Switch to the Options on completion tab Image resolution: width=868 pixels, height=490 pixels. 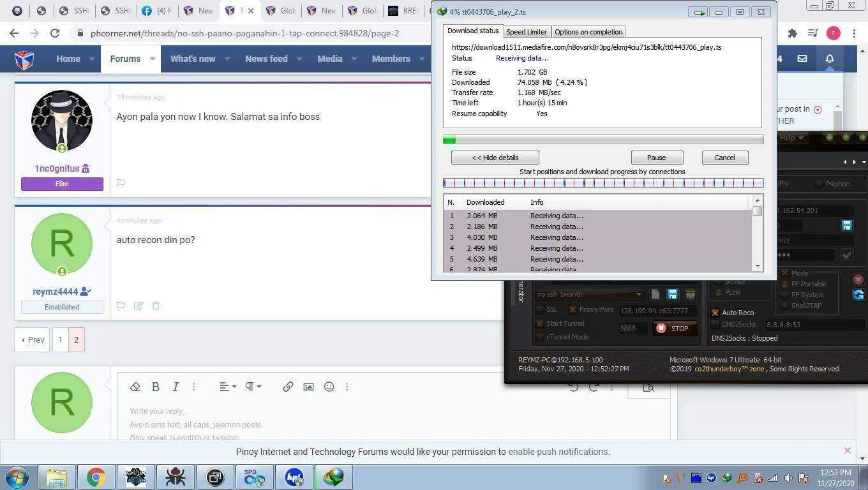click(x=588, y=32)
